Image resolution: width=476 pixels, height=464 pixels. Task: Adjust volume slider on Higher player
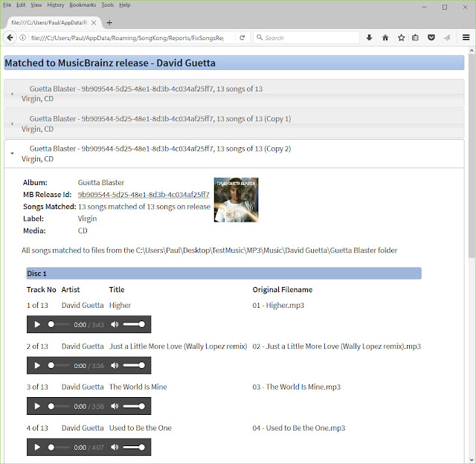(x=134, y=324)
